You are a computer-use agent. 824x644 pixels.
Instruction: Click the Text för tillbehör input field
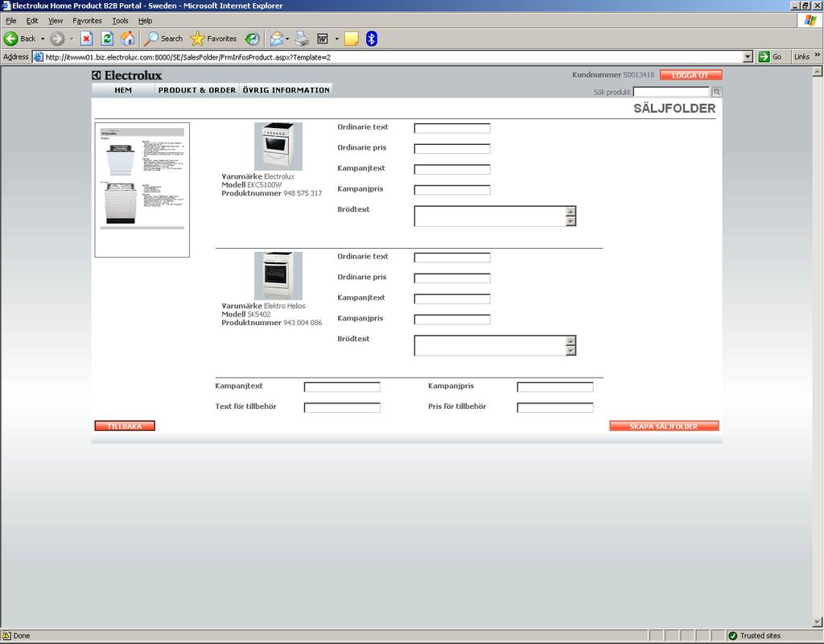tap(342, 407)
